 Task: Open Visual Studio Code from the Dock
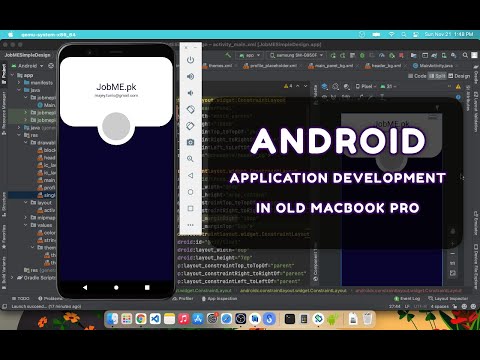tap(155, 319)
